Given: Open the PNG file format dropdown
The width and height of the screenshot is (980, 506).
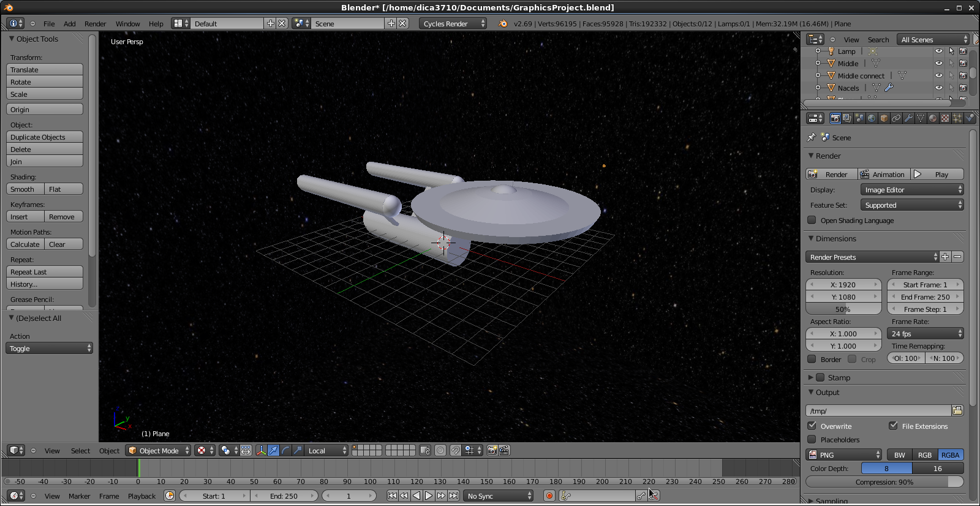Looking at the screenshot, I should (x=843, y=455).
